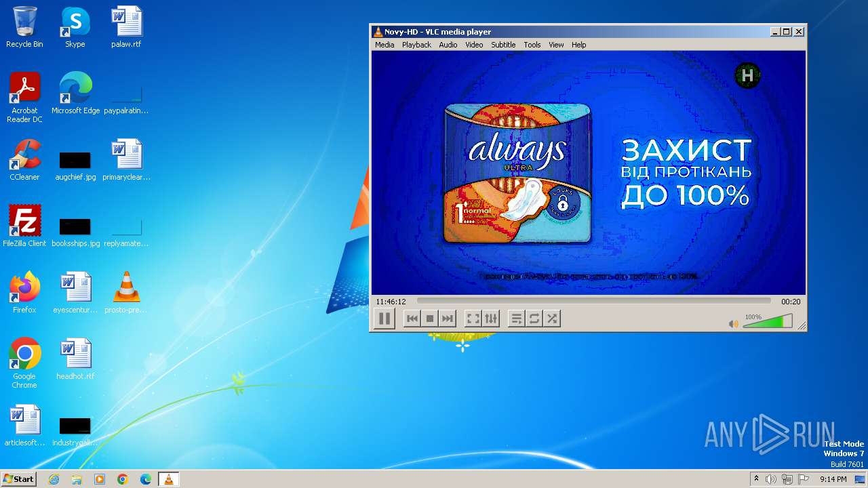Image resolution: width=868 pixels, height=488 pixels.
Task: Click the VLC video display area
Action: pyautogui.click(x=589, y=172)
